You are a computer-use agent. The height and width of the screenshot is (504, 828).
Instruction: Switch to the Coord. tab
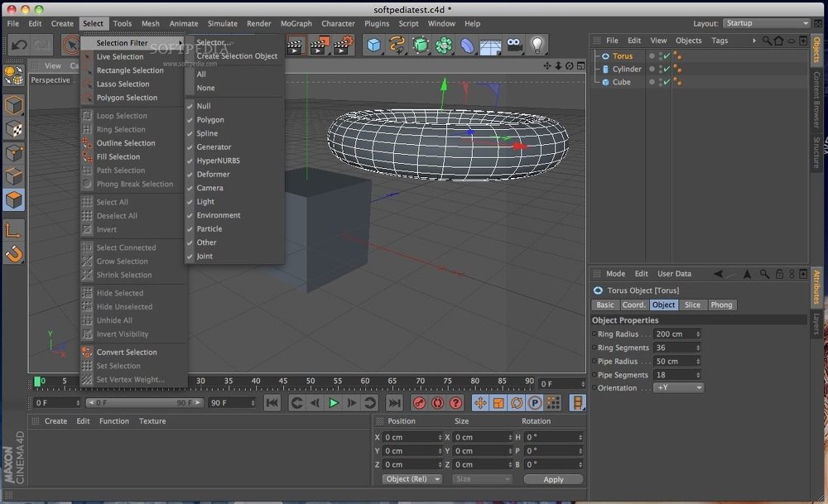[x=633, y=305]
